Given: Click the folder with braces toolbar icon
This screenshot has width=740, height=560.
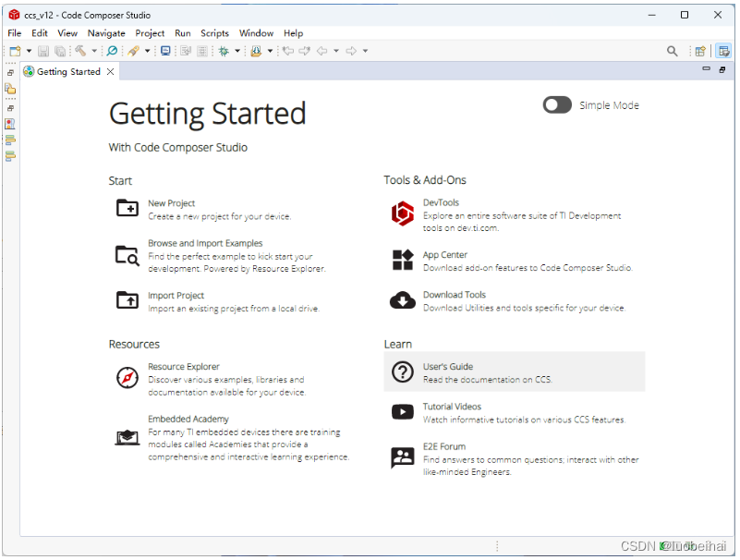Looking at the screenshot, I should [x=256, y=51].
